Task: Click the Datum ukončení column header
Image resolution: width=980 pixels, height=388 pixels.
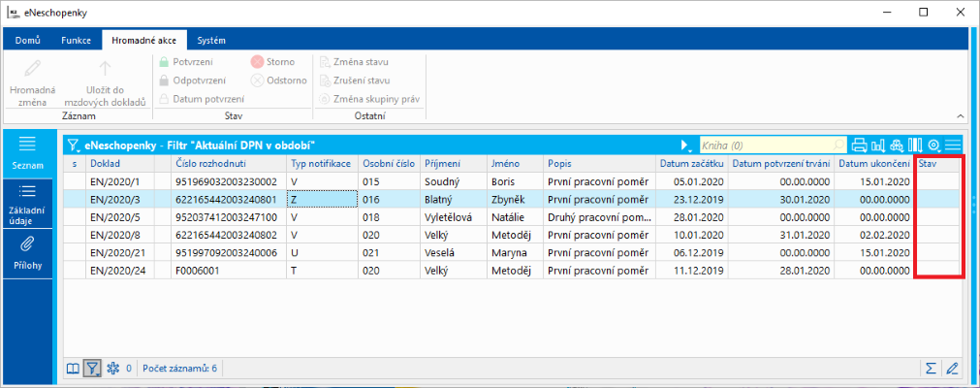Action: click(x=873, y=163)
